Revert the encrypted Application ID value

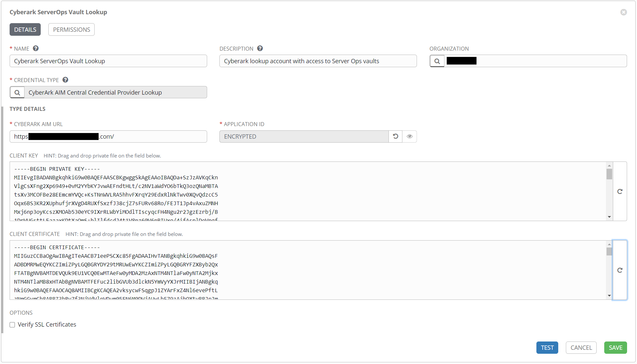395,136
